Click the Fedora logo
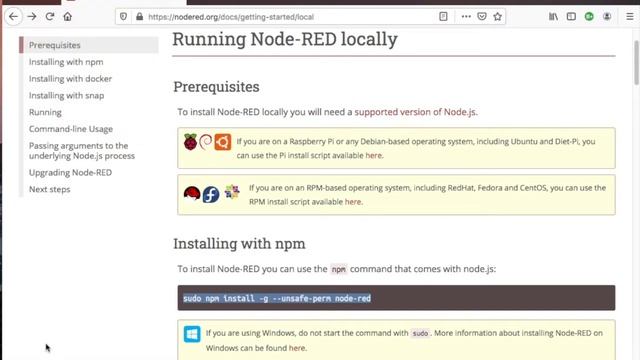Screen dimensions: 640x360 [211, 195]
